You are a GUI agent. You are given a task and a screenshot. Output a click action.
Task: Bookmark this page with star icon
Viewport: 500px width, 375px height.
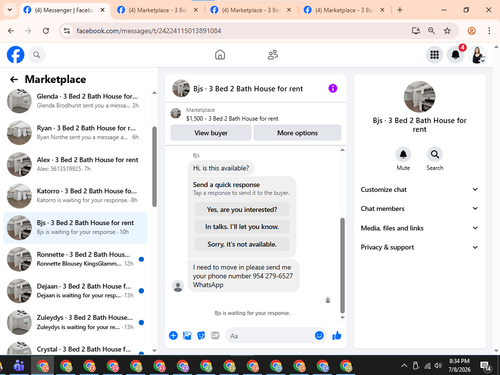(447, 31)
